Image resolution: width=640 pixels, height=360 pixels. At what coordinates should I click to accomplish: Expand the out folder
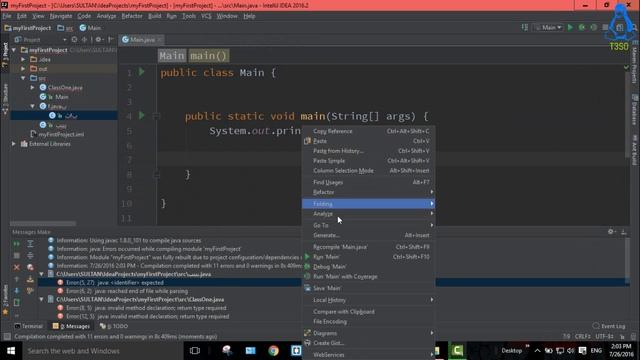(x=23, y=69)
